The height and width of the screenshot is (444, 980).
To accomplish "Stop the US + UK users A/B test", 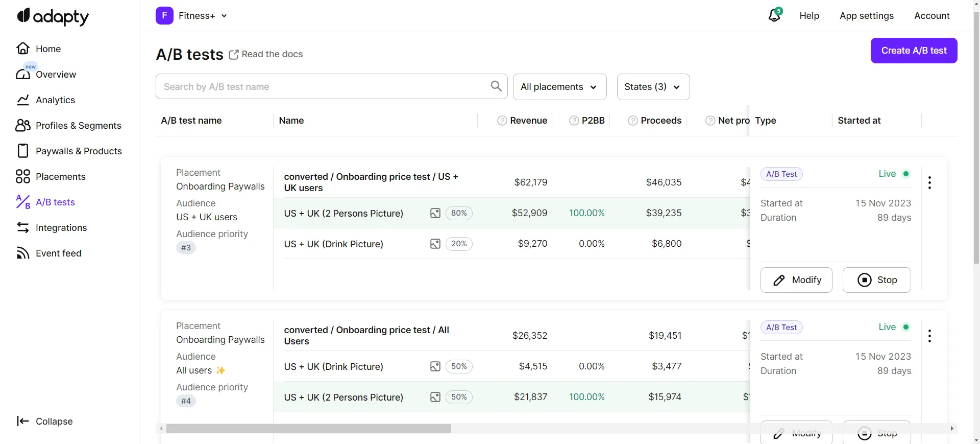I will [876, 280].
